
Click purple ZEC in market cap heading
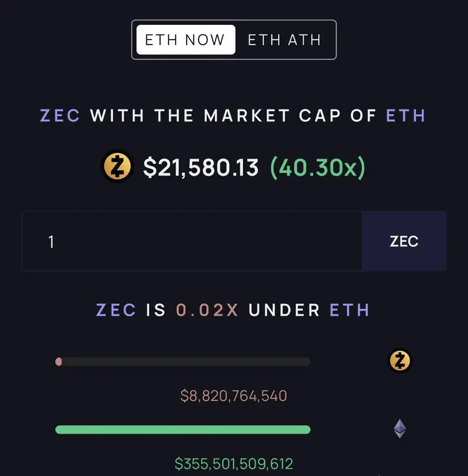pos(60,116)
